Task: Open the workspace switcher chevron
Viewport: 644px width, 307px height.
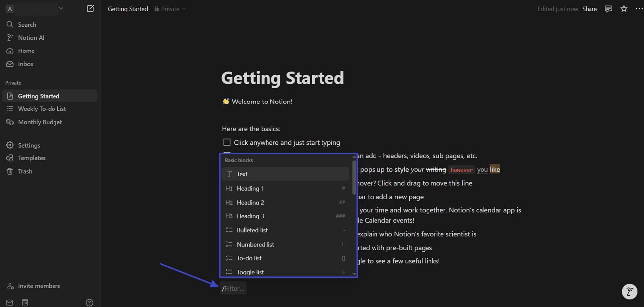Action: point(61,9)
